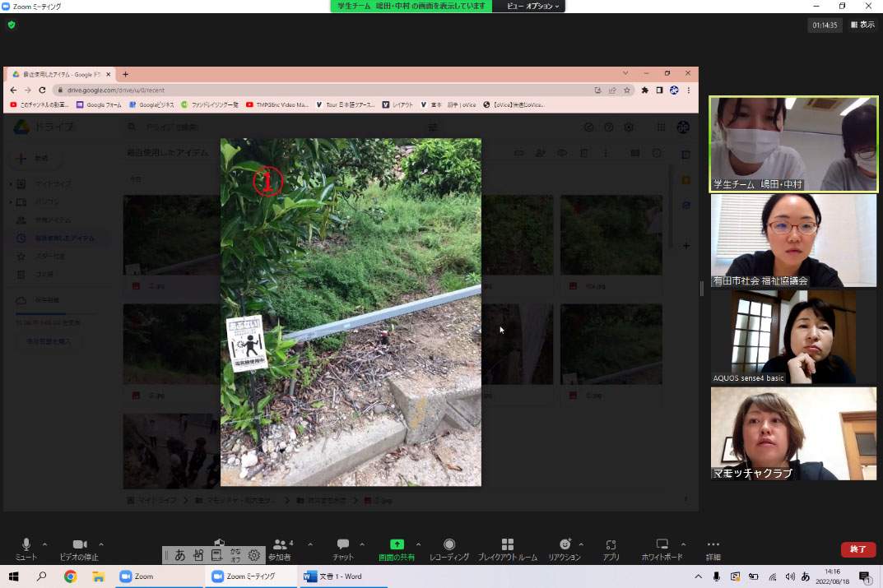Open the ビュー オプション dropdown
This screenshot has width=883, height=588.
tap(532, 6)
